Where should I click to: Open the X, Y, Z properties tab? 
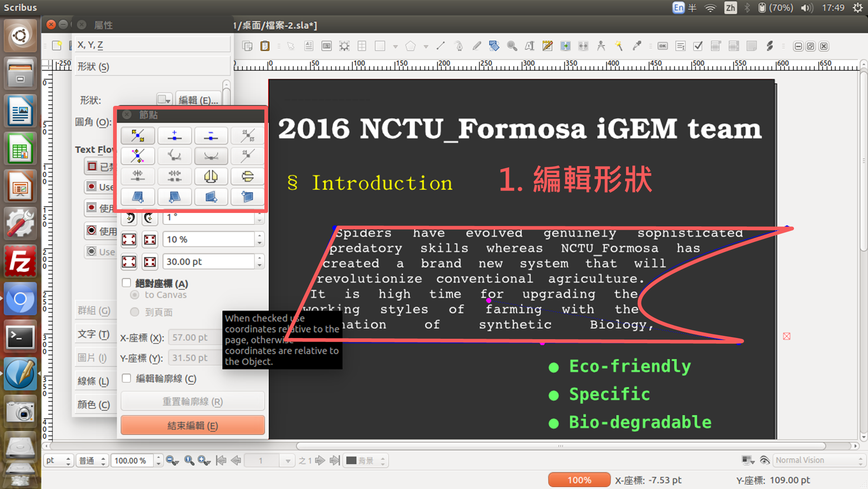(152, 45)
